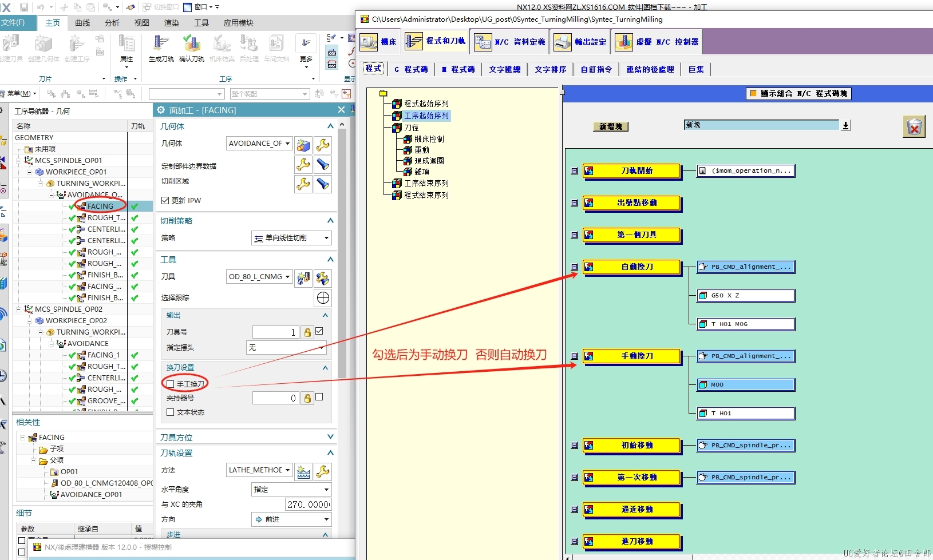Click the 夹持器号 number input field

[276, 398]
